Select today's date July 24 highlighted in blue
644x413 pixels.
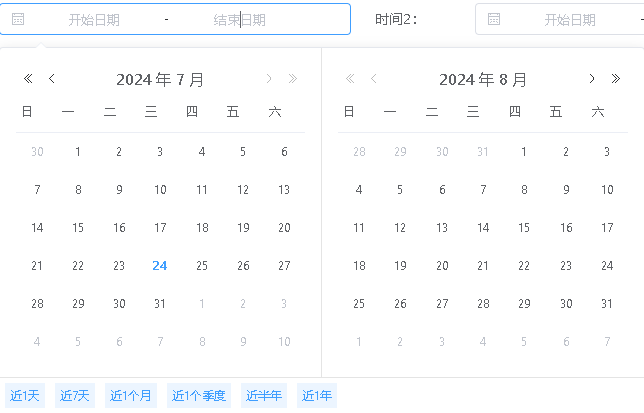[x=160, y=266]
